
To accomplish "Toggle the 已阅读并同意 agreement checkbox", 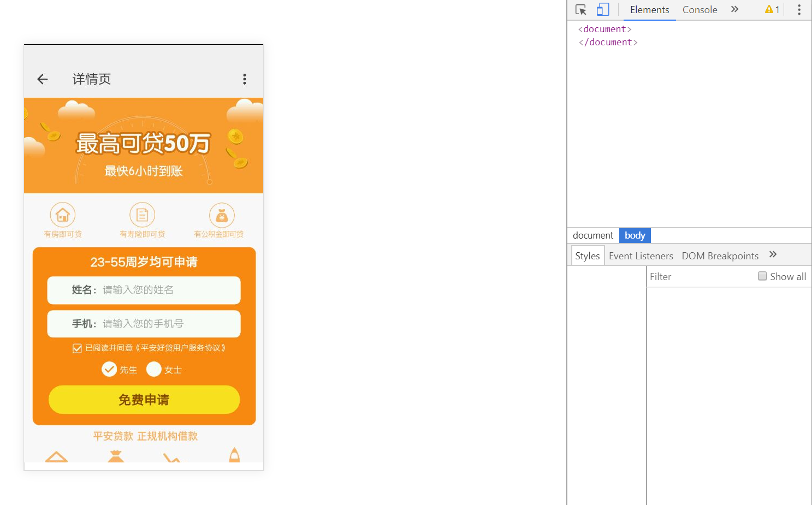I will click(76, 348).
